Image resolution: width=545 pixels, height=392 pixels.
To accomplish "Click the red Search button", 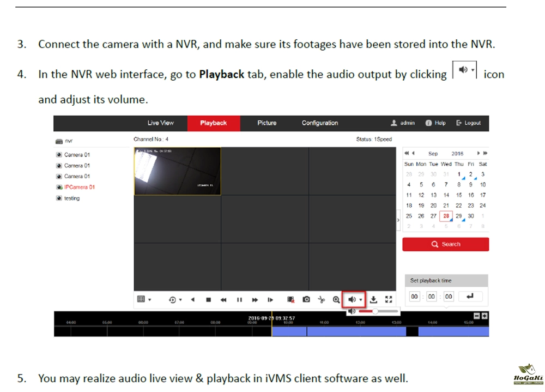I will pyautogui.click(x=445, y=244).
